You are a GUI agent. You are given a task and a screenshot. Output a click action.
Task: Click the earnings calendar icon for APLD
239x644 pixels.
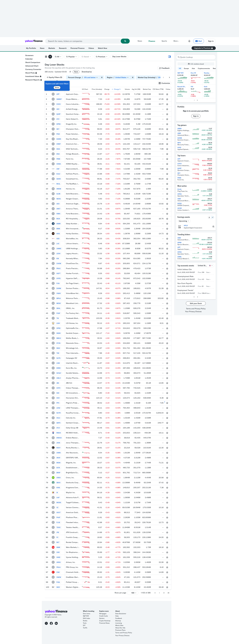click(x=213, y=226)
